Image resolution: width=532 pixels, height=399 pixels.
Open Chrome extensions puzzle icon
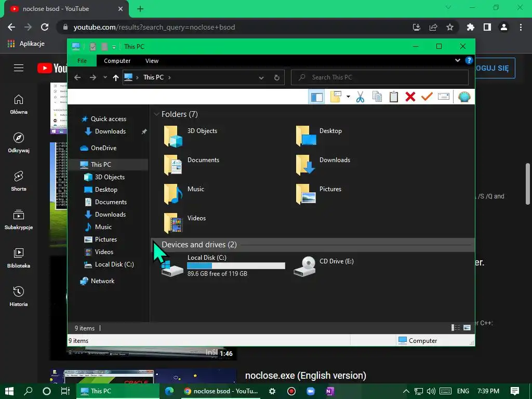tap(471, 27)
